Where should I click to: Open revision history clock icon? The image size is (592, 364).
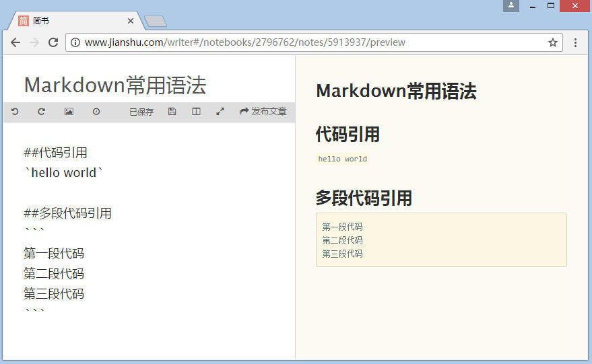point(96,112)
